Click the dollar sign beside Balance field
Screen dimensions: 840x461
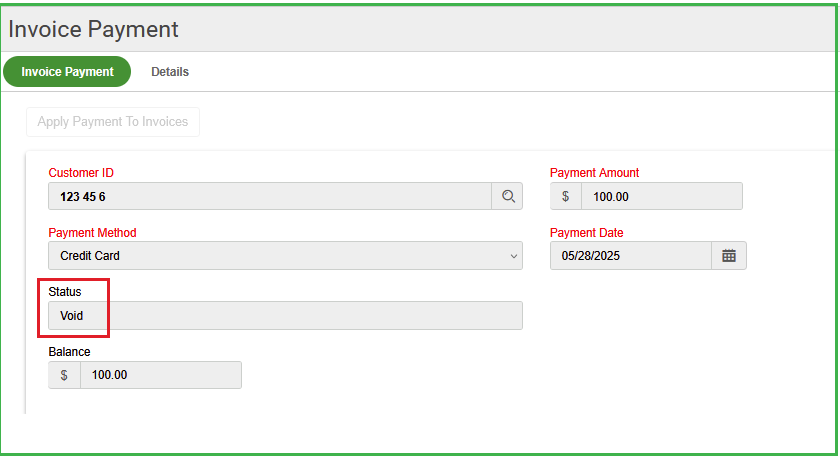pyautogui.click(x=64, y=375)
